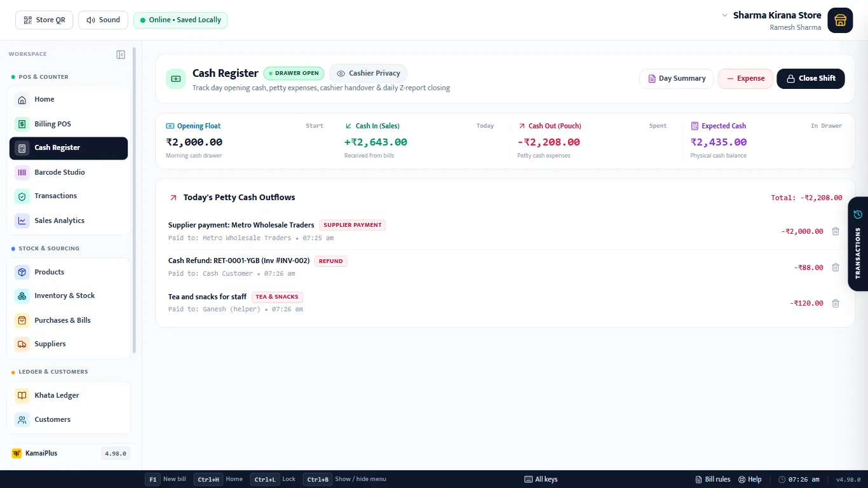This screenshot has height=488, width=868.
Task: Delete the Tea and snacks for staff entry
Action: [836, 303]
